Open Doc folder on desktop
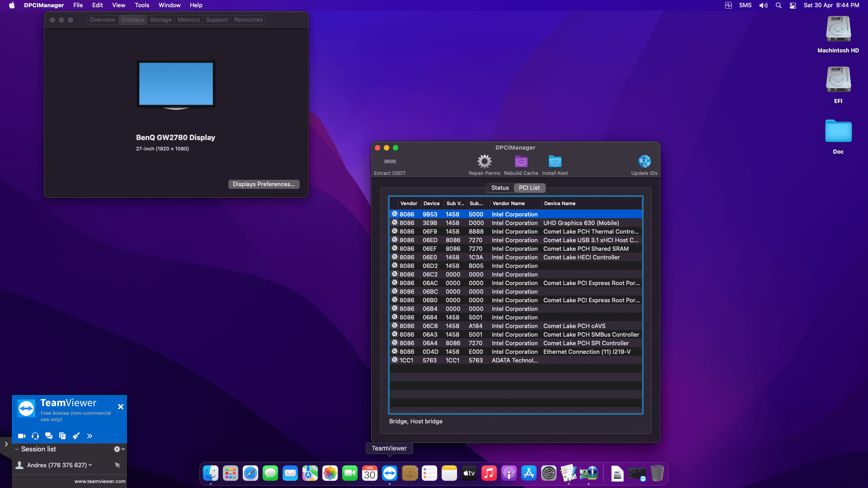The image size is (868, 488). (838, 136)
